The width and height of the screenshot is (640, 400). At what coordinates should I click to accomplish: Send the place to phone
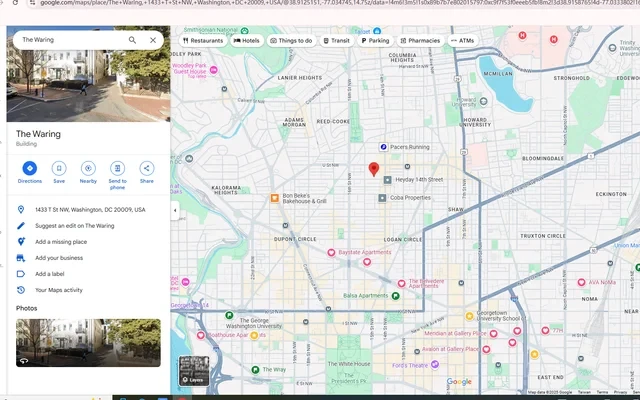(117, 176)
